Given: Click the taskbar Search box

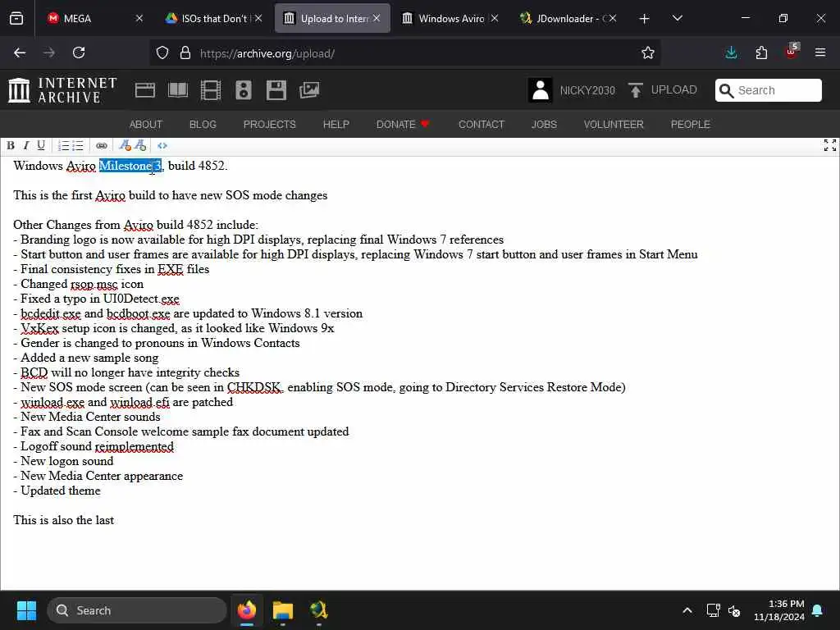Looking at the screenshot, I should 137,610.
